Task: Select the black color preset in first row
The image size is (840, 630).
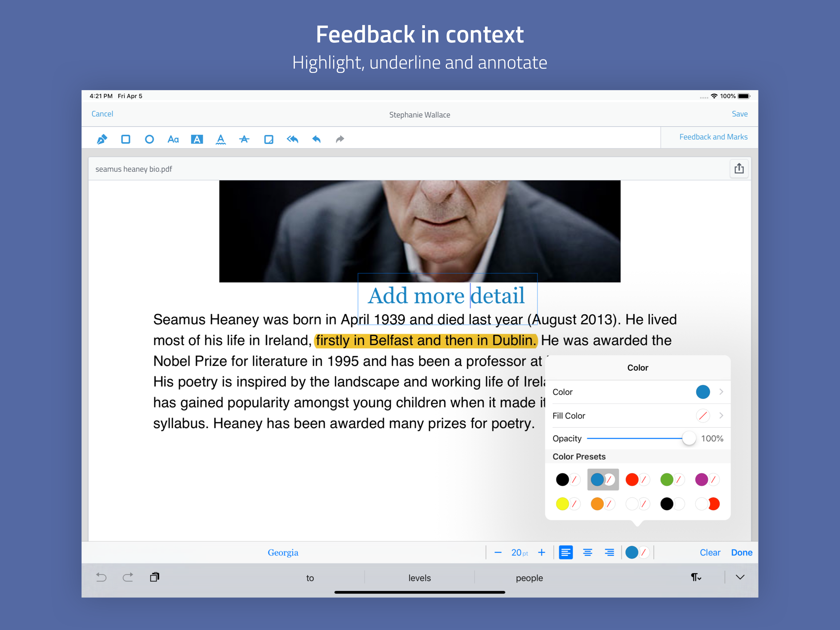Action: [x=568, y=480]
